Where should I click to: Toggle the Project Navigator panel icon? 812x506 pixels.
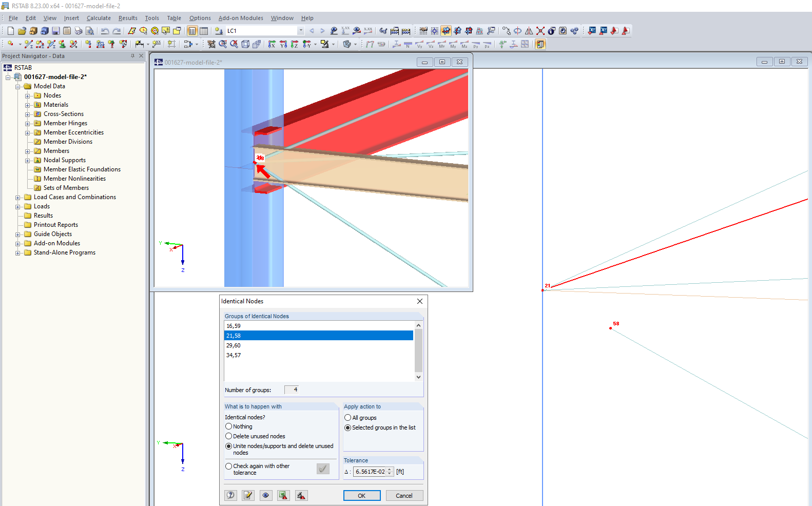pyautogui.click(x=192, y=31)
